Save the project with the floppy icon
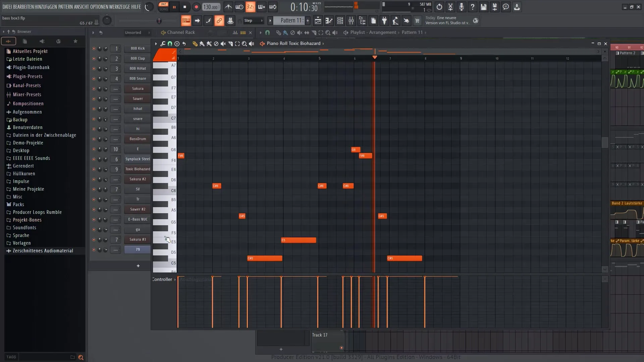 [x=484, y=7]
